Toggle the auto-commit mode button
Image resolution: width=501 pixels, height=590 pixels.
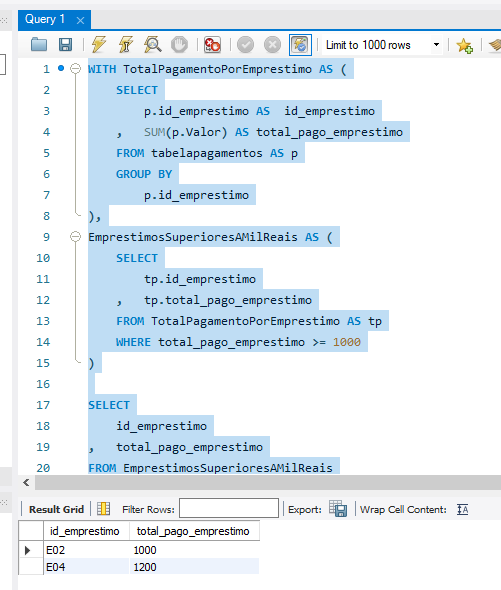coord(300,45)
